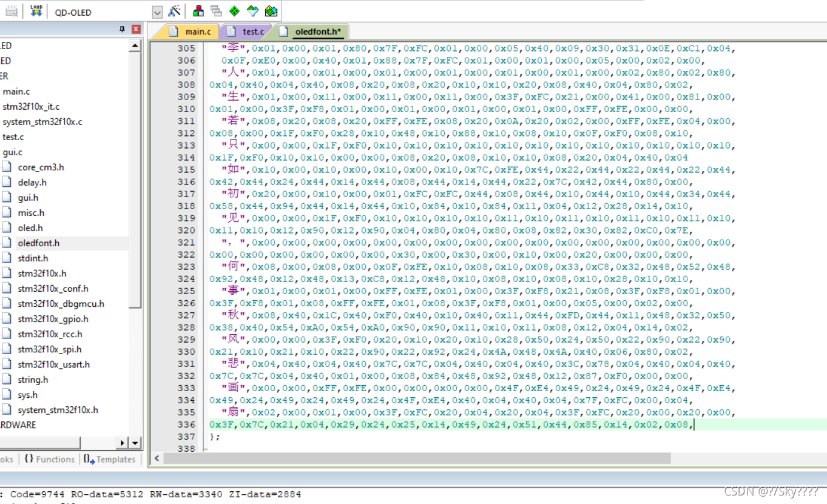The image size is (827, 504).
Task: Click the gui.h file icon
Action: [x=7, y=197]
